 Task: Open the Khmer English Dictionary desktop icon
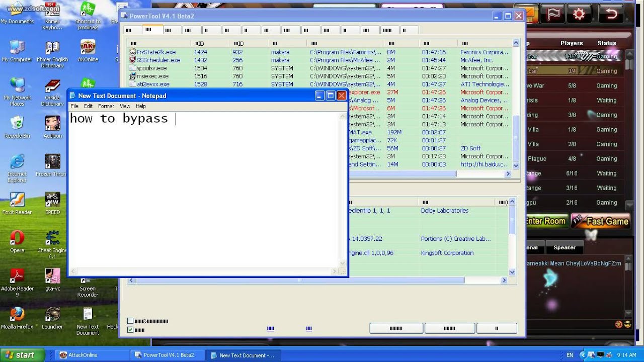pyautogui.click(x=52, y=54)
